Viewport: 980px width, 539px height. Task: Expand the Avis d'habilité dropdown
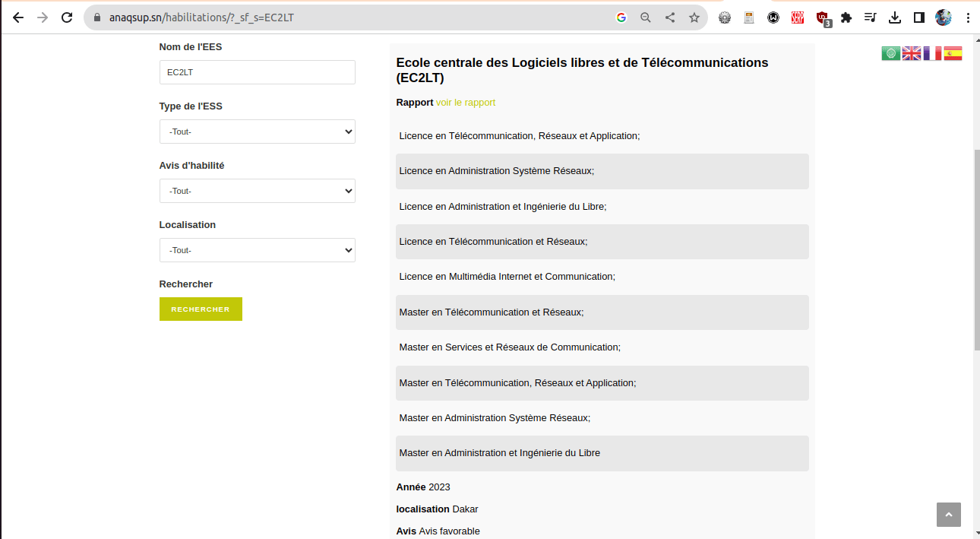tap(258, 191)
